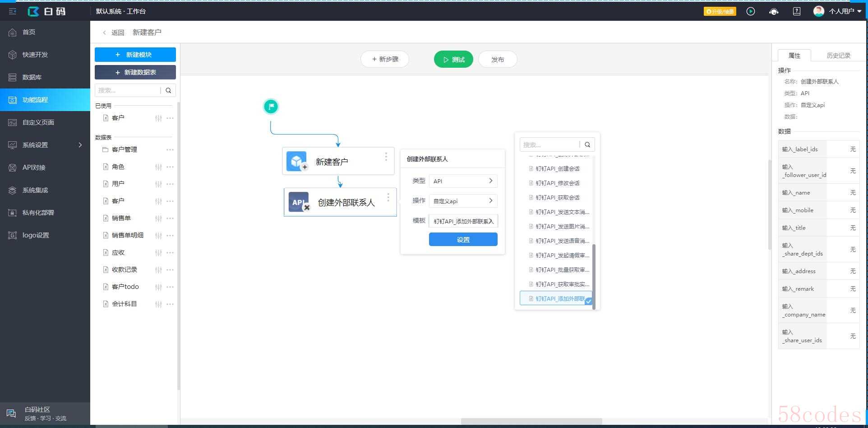Open more options for 收款记录

pos(170,270)
